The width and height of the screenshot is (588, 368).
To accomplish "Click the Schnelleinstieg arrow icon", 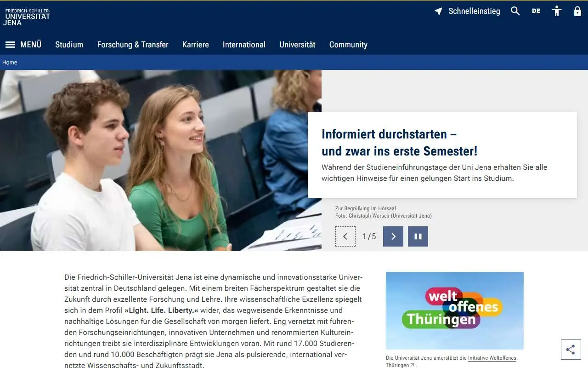I will (x=439, y=11).
